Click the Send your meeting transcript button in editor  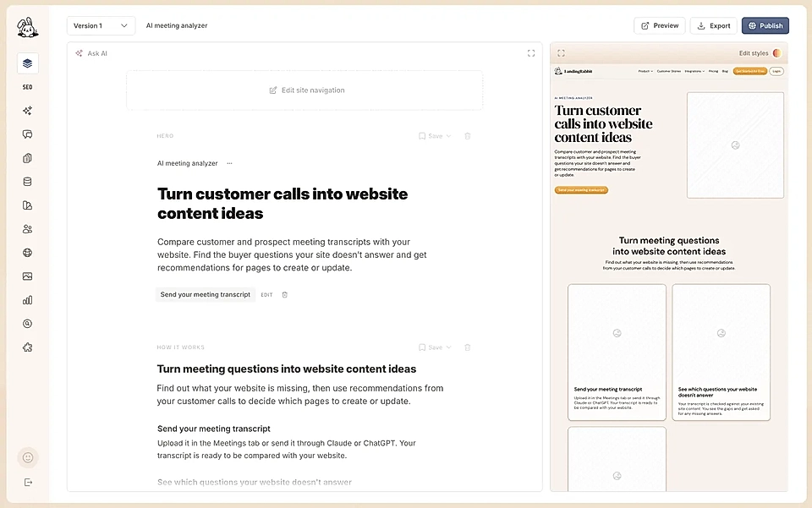[205, 294]
